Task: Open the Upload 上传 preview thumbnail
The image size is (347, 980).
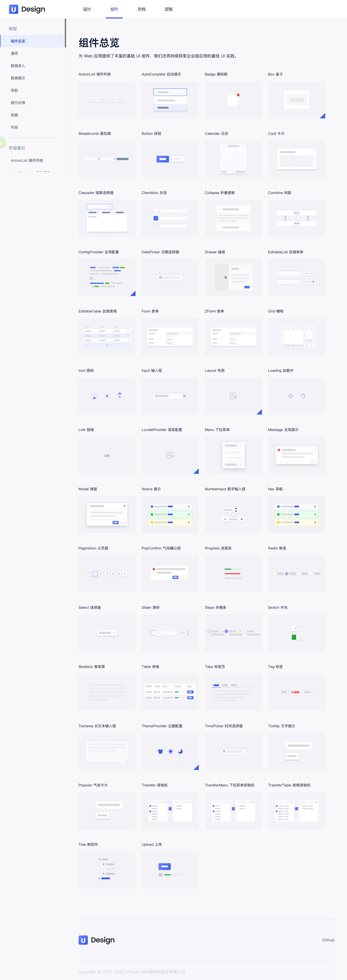Action: point(170,870)
